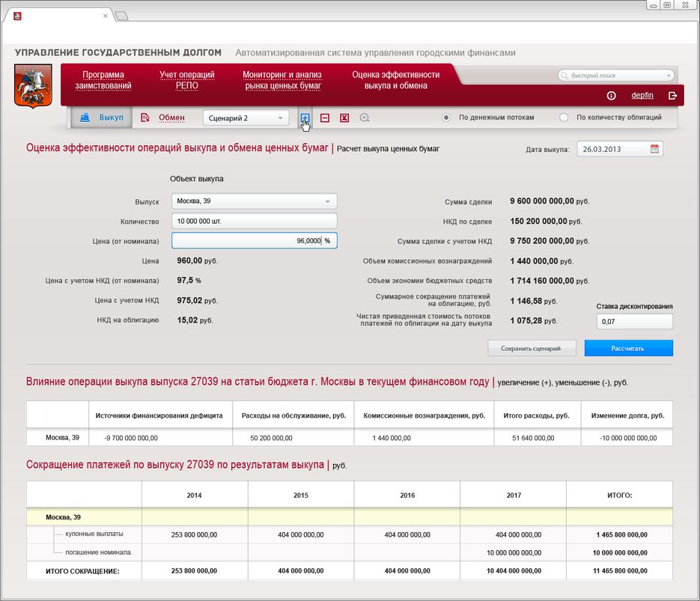Click the 'depfin' user link
This screenshot has width=700, height=601.
point(642,95)
